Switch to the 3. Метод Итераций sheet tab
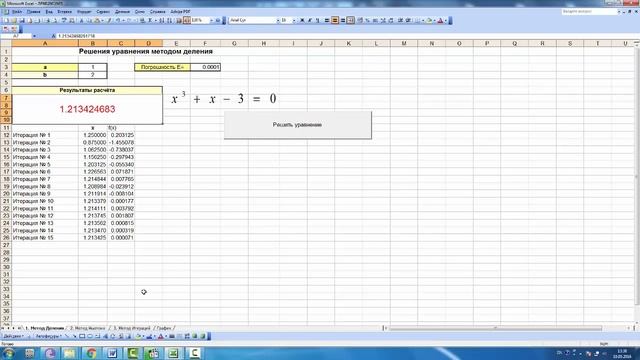Image resolution: width=640 pixels, height=360 pixels. [x=131, y=328]
